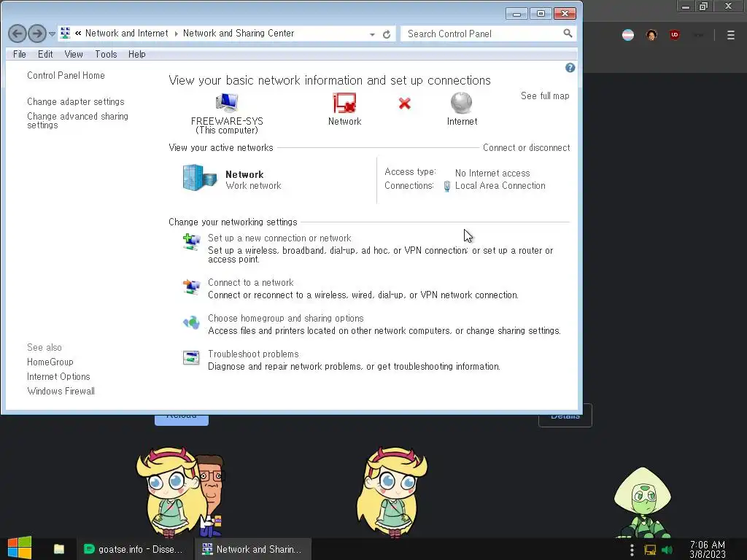This screenshot has width=747, height=560.
Task: Open the View menu
Action: 74,54
